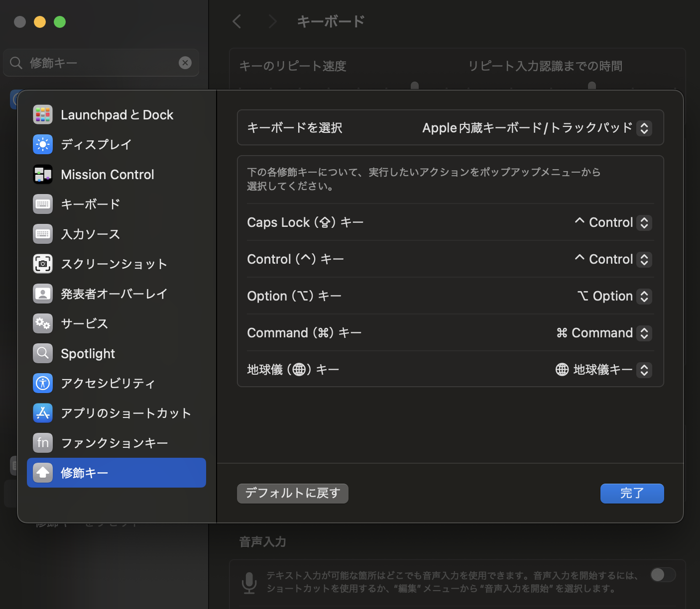Open the 地球儀 key action dropdown

click(x=644, y=370)
